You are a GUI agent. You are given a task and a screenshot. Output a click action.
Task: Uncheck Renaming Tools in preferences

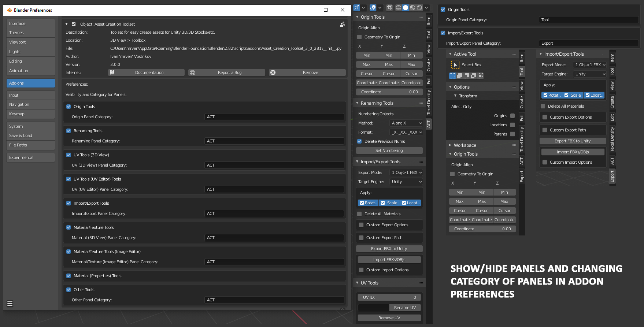(69, 131)
